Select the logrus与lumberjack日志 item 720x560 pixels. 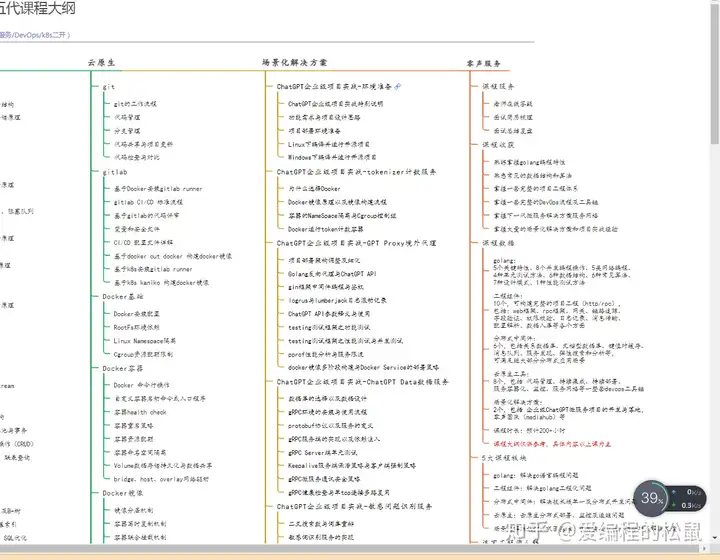pyautogui.click(x=337, y=300)
